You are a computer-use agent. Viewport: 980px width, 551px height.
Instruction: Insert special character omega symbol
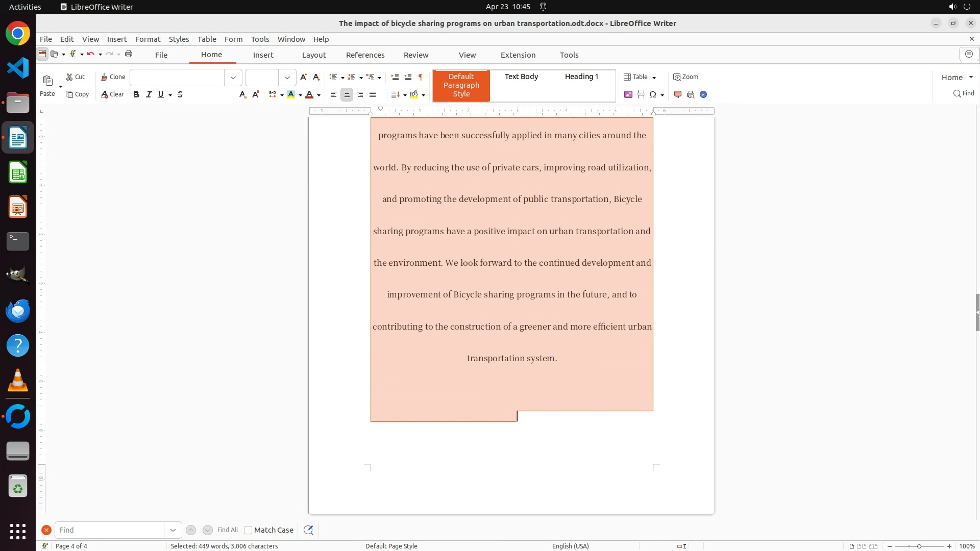point(652,94)
